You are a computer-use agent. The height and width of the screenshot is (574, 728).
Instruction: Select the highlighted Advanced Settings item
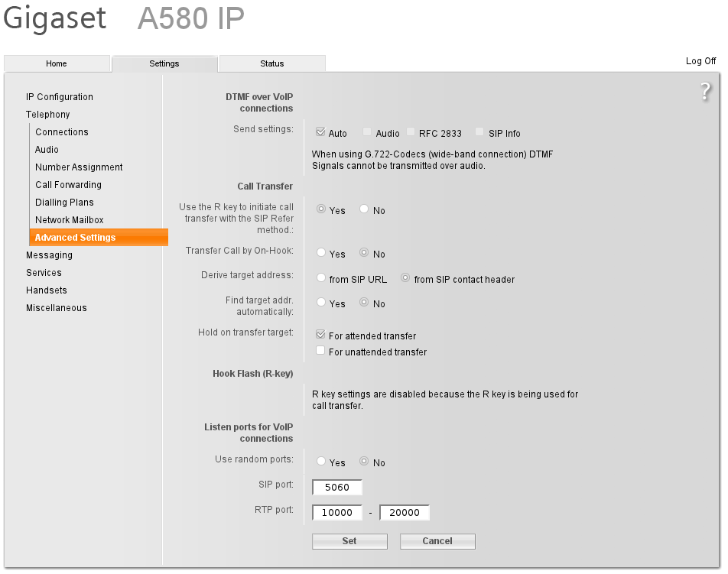99,237
